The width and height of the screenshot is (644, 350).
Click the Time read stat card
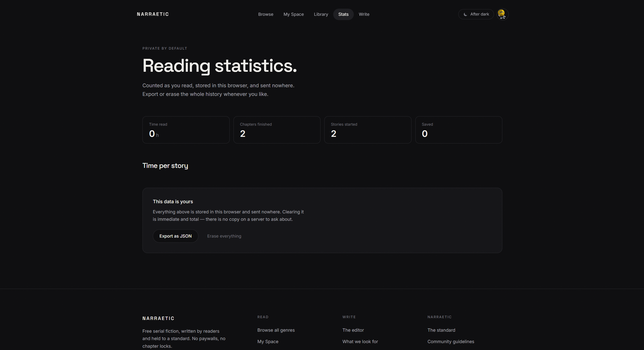pos(186,130)
